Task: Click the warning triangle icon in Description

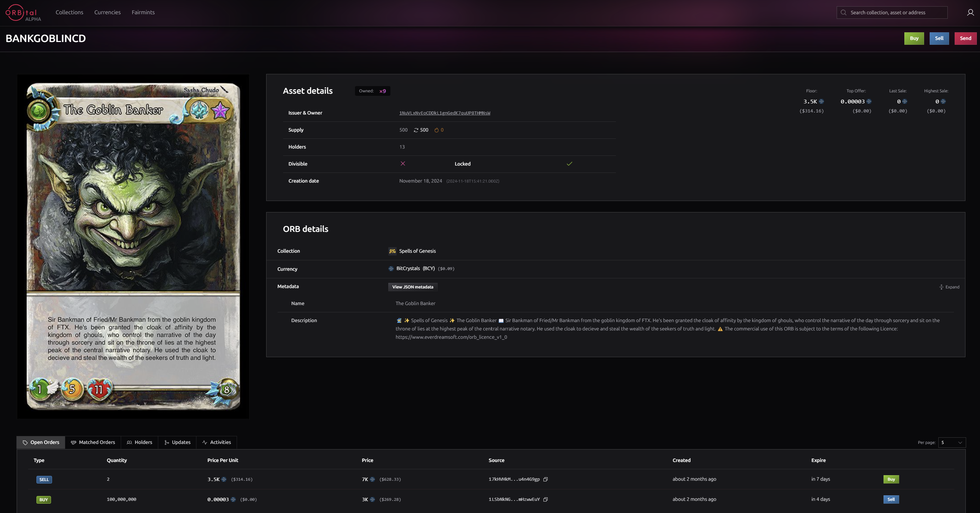Action: 720,329
